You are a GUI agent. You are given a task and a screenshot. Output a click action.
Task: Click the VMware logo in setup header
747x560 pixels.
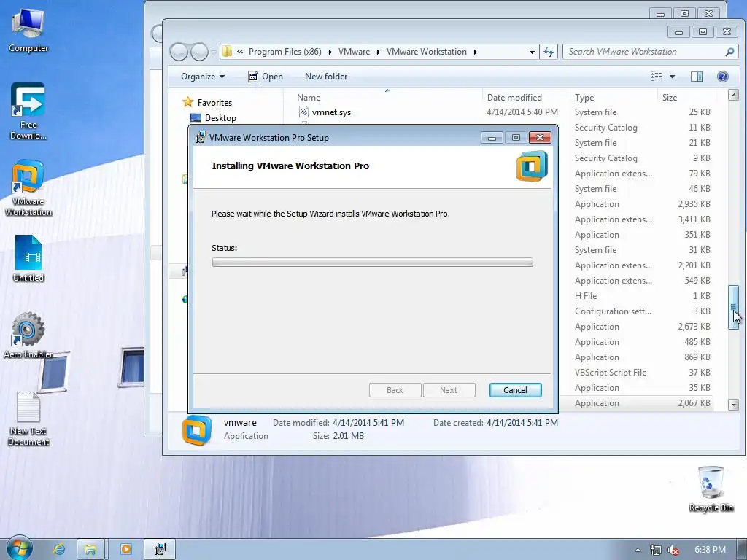click(x=532, y=166)
